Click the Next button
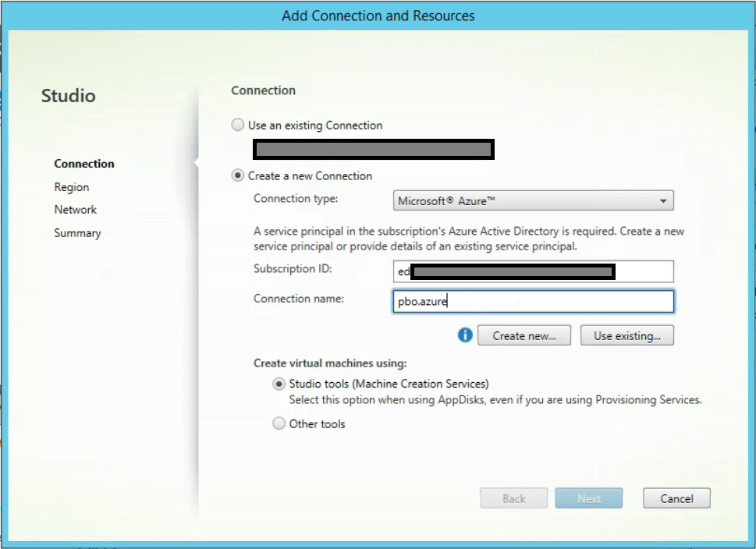Screen dimensions: 756x549 [589, 499]
